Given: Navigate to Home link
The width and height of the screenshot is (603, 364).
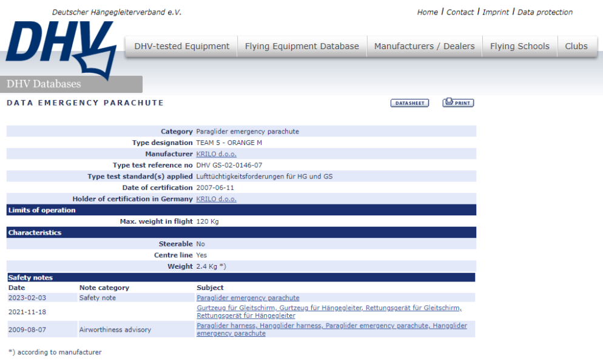Looking at the screenshot, I should pyautogui.click(x=427, y=12).
